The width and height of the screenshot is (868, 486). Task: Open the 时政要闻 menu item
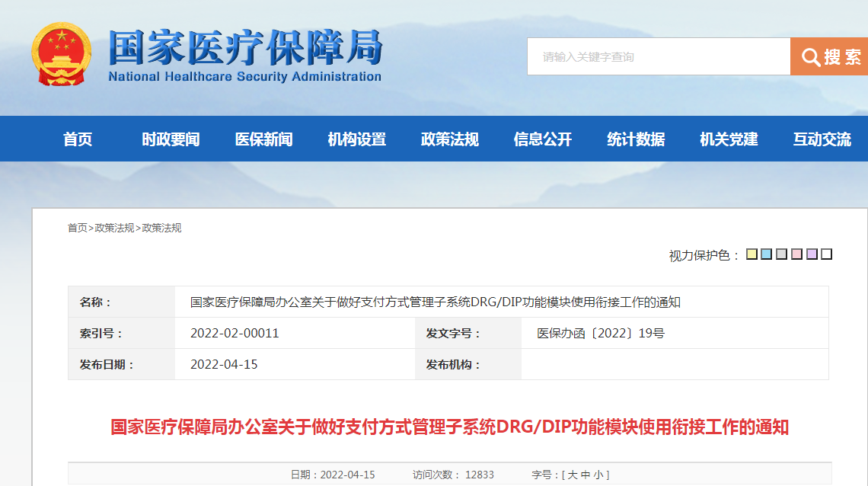coord(171,139)
